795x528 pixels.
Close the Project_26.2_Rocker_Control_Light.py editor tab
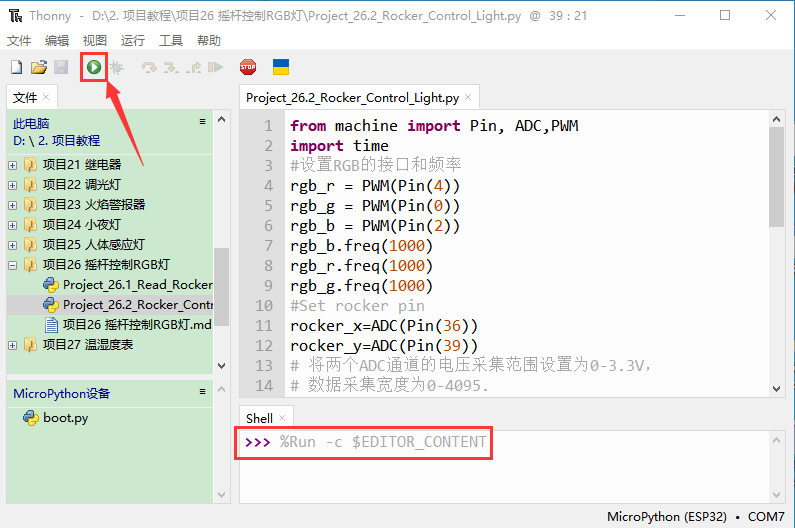469,98
